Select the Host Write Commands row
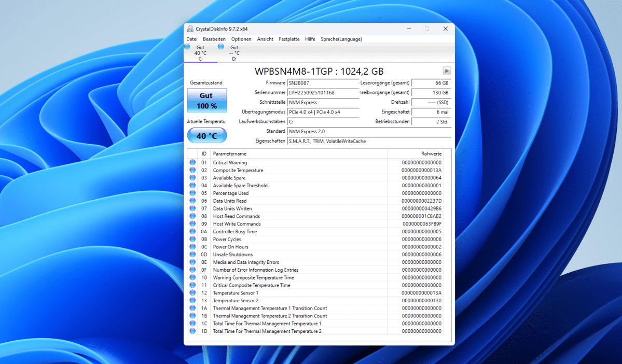 coord(236,223)
